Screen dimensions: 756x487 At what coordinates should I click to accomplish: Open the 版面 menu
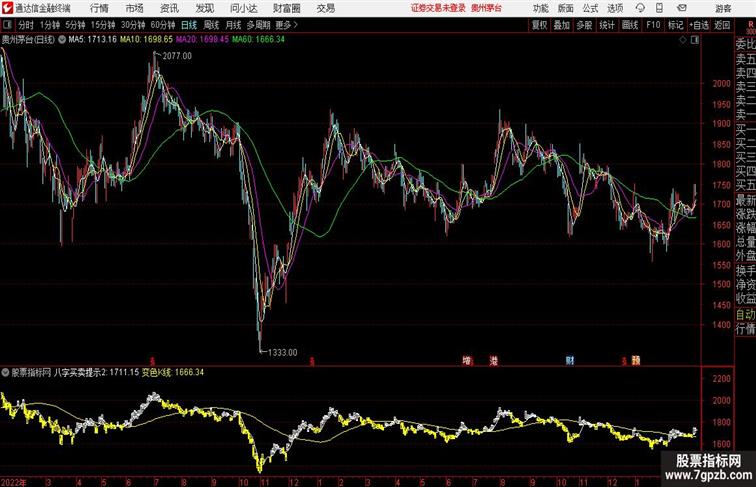(566, 8)
